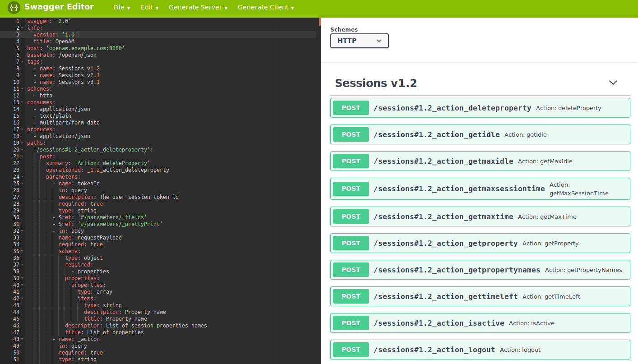Click the Swagger Editor logo icon
Image resolution: width=638 pixels, height=364 pixels.
pos(14,8)
